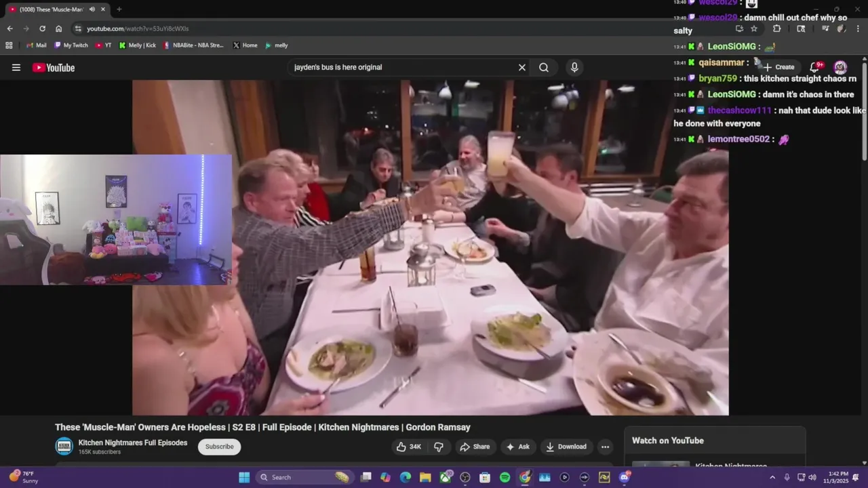The height and width of the screenshot is (488, 868).
Task: Open the YouTube account avatar menu
Action: pyautogui.click(x=840, y=67)
